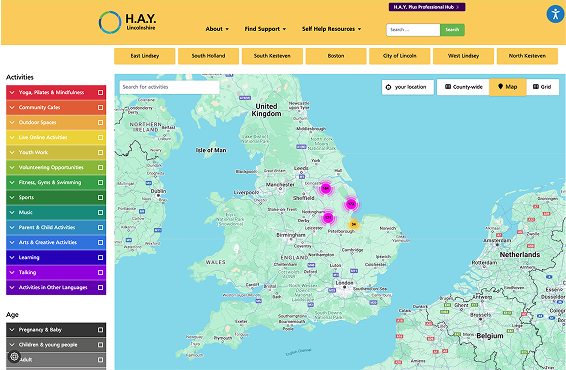Use the your location target button
This screenshot has height=370, width=566.
pyautogui.click(x=408, y=87)
